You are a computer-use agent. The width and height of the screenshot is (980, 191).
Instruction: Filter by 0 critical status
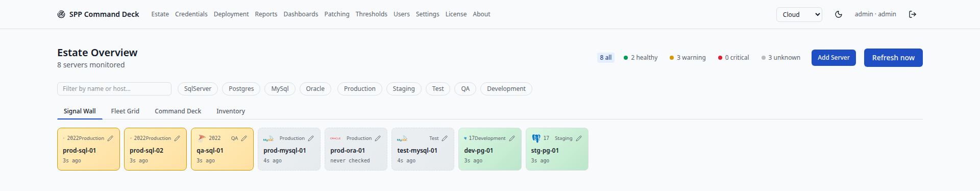pos(733,58)
